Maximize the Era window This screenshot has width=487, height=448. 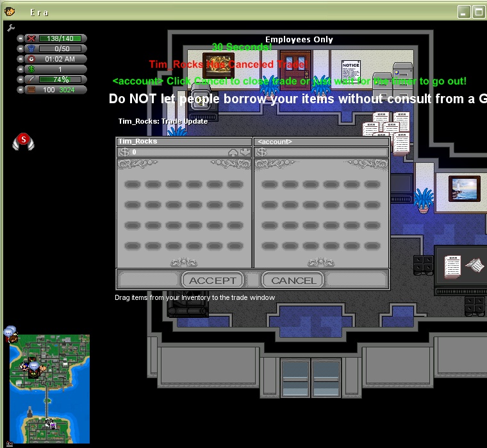[479, 12]
